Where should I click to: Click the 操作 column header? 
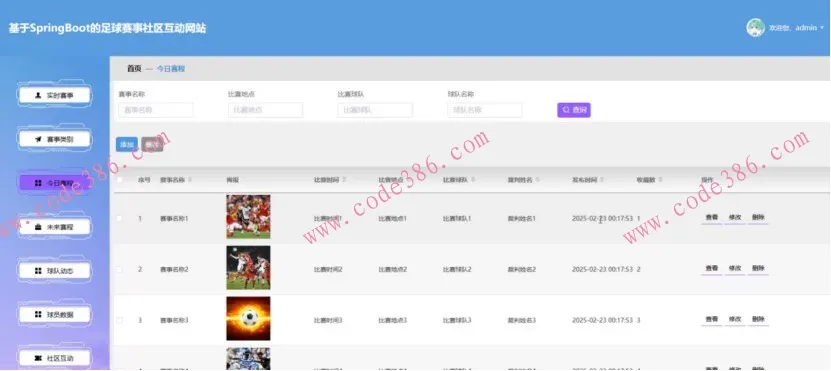click(x=708, y=180)
